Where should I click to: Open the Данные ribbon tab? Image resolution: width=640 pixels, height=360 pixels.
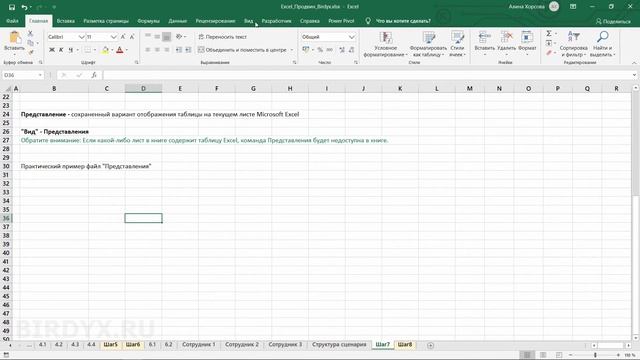178,21
